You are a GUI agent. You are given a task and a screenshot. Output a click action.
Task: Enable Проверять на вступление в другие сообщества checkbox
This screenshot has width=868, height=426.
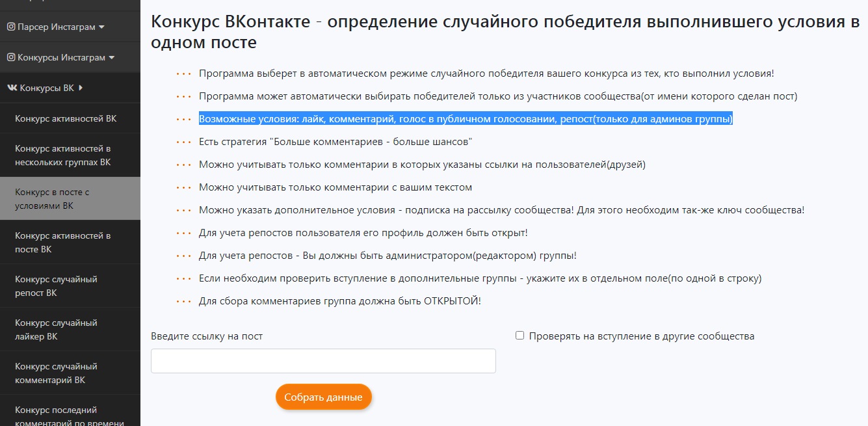coord(519,336)
